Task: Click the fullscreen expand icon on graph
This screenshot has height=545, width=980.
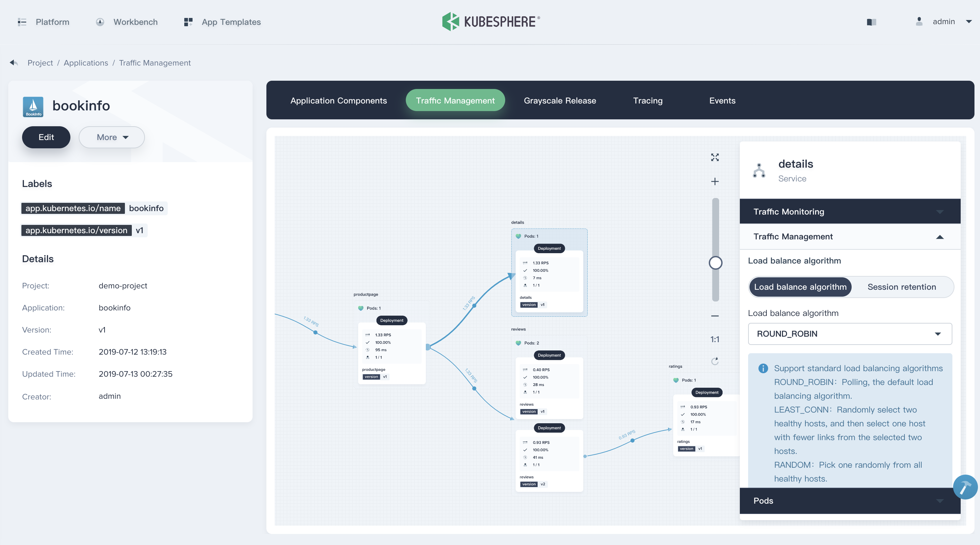Action: 715,157
